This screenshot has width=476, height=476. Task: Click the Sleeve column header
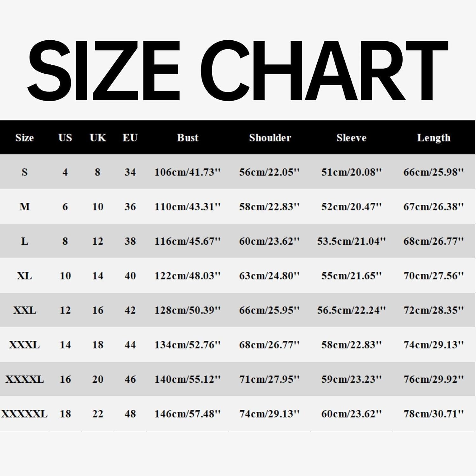[x=351, y=138]
